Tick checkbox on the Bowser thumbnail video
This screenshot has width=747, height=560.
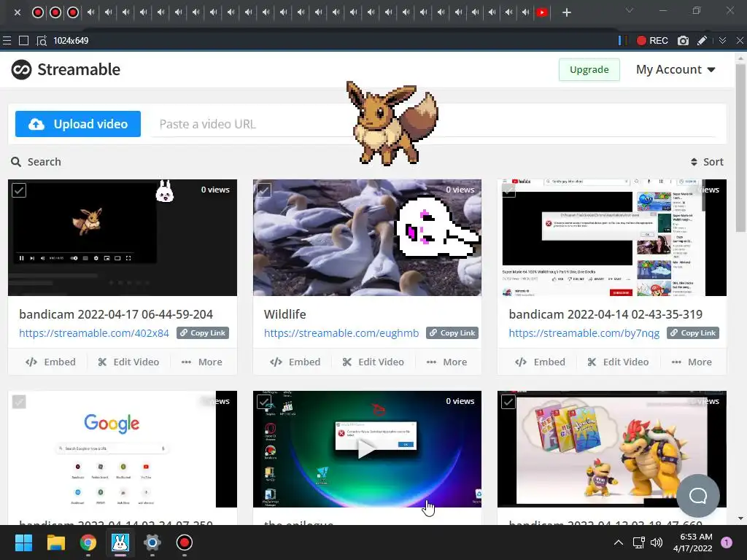[508, 402]
